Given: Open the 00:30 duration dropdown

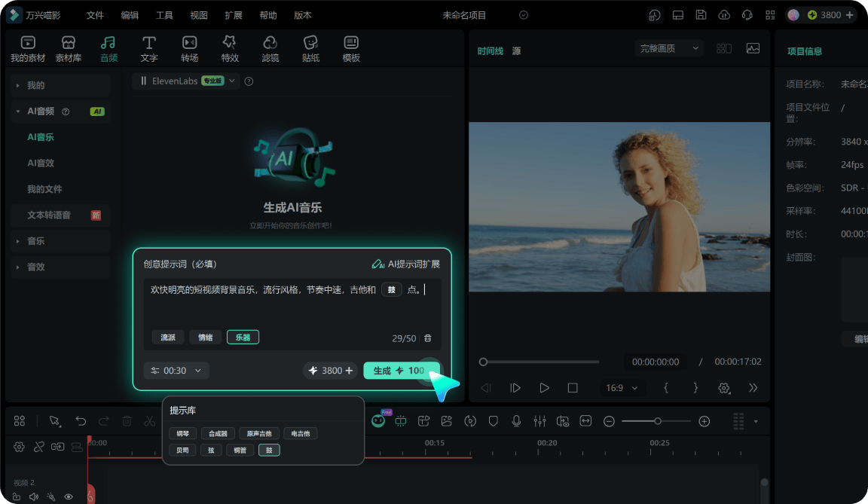Looking at the screenshot, I should [176, 370].
